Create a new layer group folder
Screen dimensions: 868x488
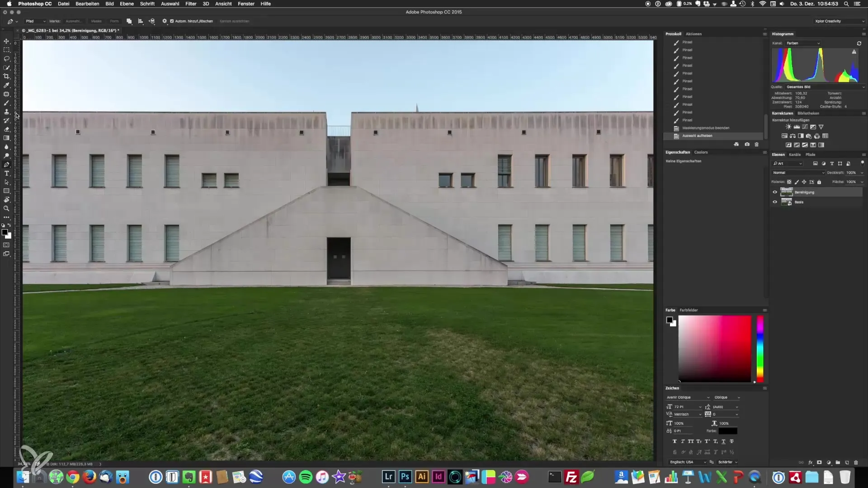coord(838,462)
